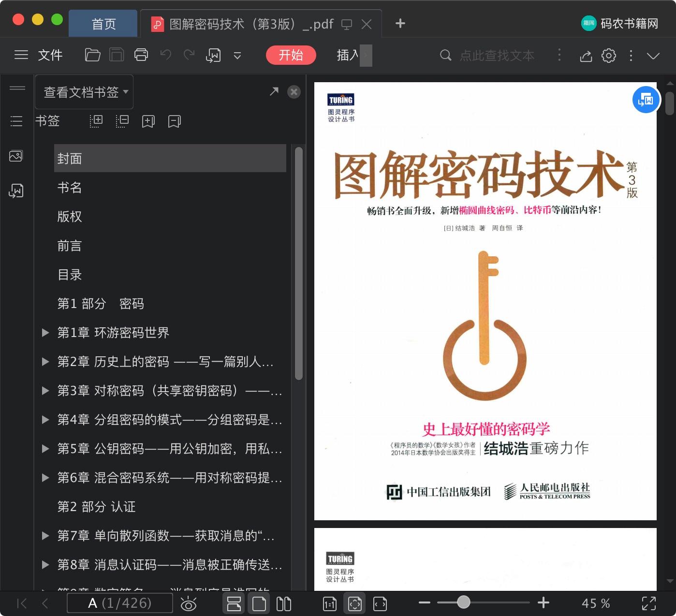Image resolution: width=676 pixels, height=616 pixels.
Task: Click the blue floating convert button on page
Action: coord(646,100)
